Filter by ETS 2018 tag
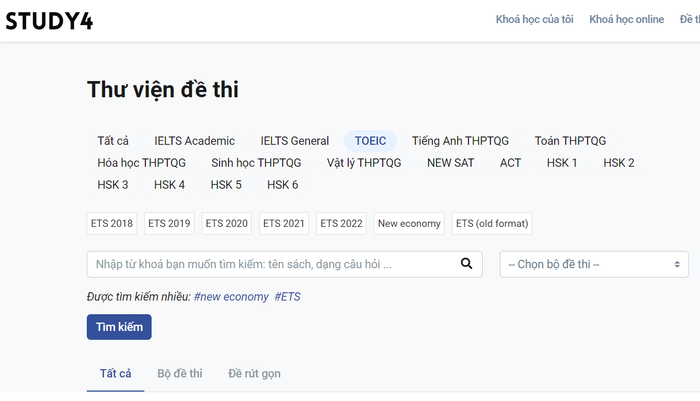The height and width of the screenshot is (401, 700). [x=112, y=223]
